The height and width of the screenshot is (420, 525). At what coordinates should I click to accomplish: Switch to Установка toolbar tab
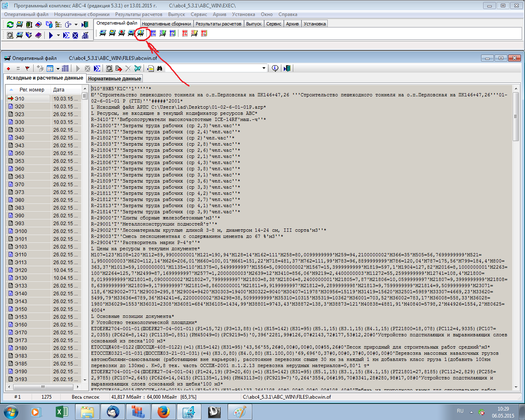(x=315, y=24)
